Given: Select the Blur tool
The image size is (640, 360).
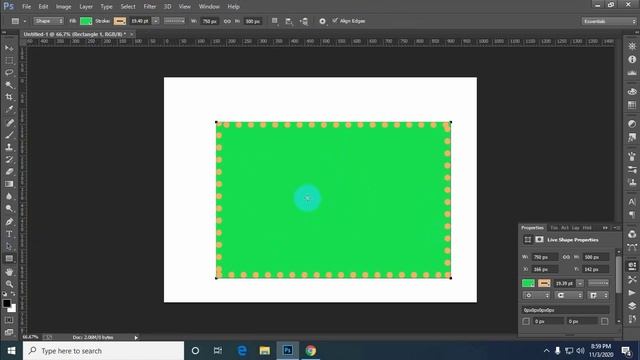Looking at the screenshot, I should point(9,196).
